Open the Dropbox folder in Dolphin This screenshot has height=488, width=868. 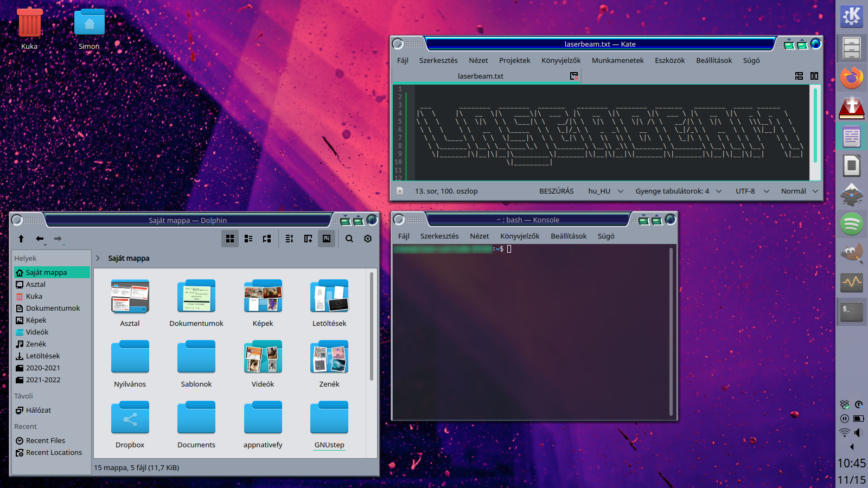[x=130, y=424]
